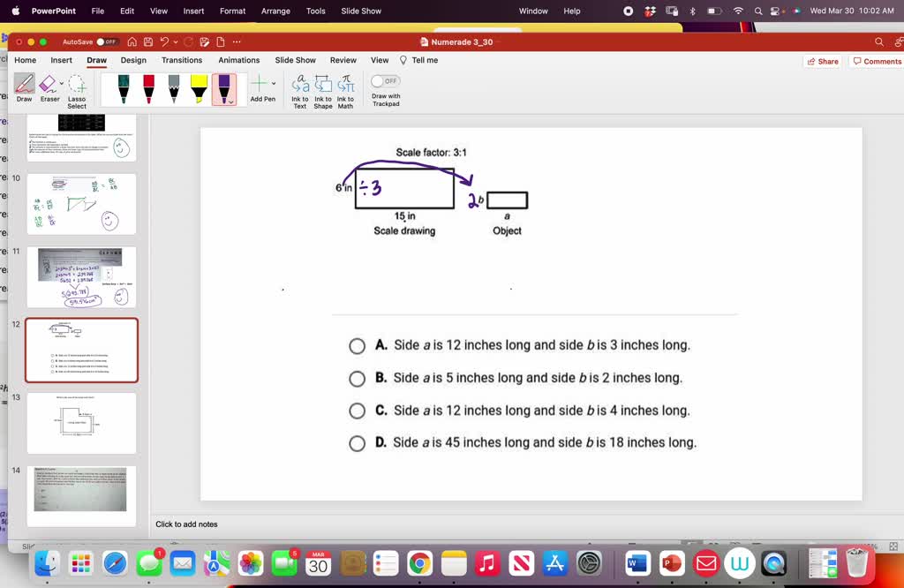Open the Slide Show menu in menu bar
Image resolution: width=904 pixels, height=588 pixels.
click(x=361, y=11)
